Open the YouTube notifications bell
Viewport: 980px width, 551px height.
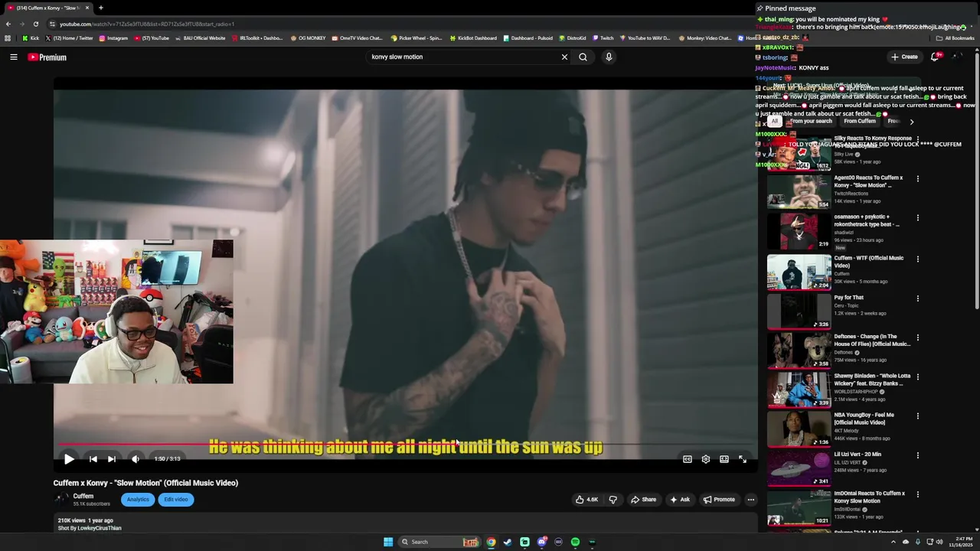click(x=935, y=57)
